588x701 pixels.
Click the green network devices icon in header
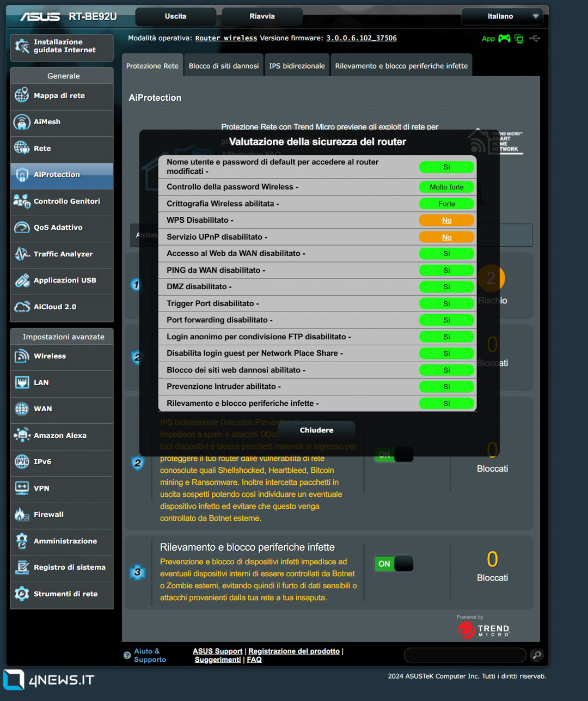[519, 39]
